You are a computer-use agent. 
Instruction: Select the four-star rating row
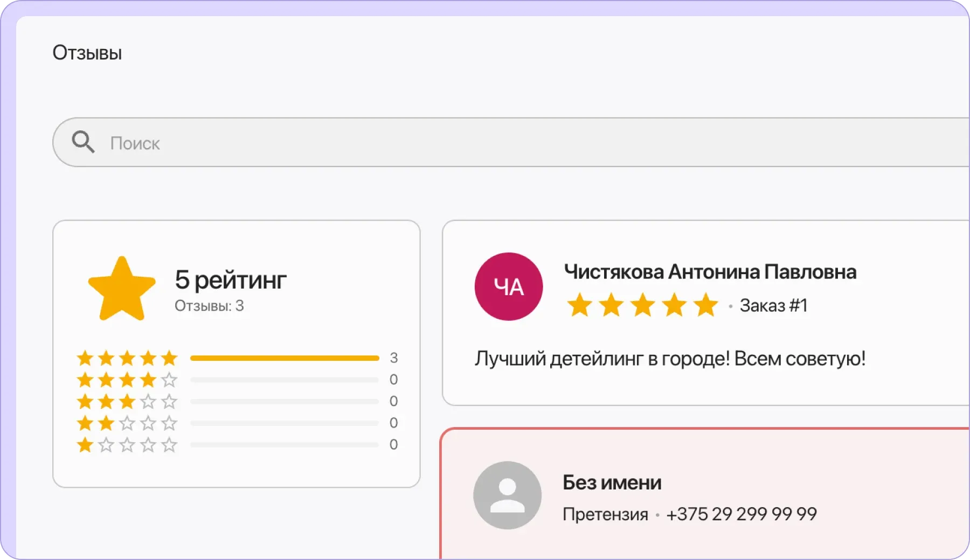pos(237,380)
